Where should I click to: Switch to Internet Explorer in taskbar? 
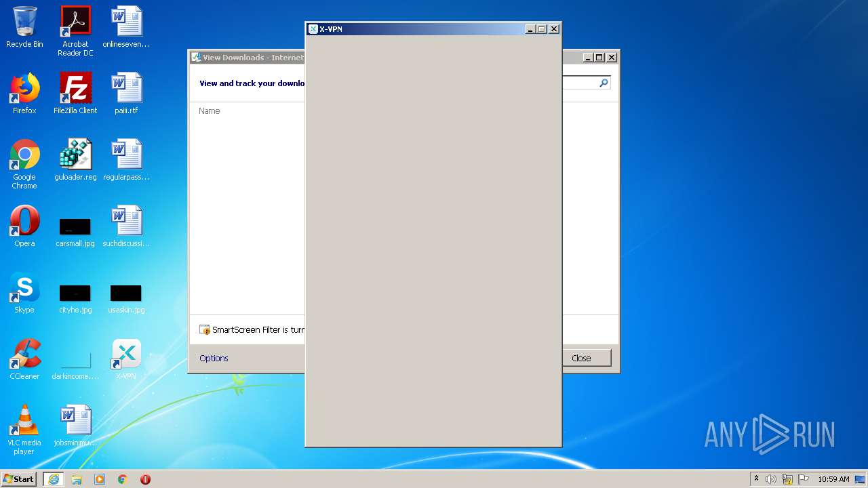pyautogui.click(x=54, y=479)
